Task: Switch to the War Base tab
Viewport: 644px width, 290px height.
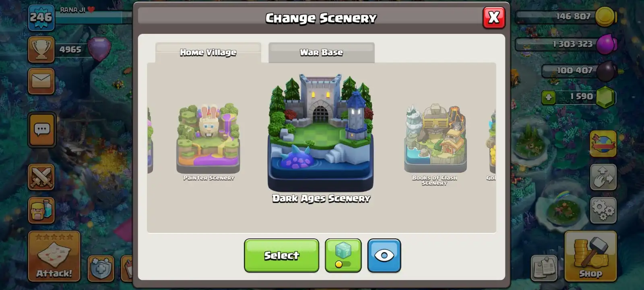Action: pyautogui.click(x=321, y=52)
